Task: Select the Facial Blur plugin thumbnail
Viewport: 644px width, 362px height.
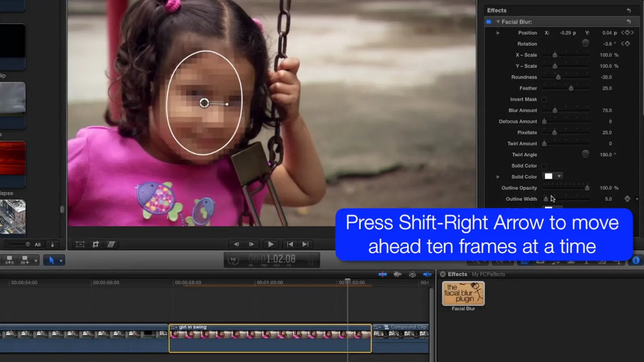Action: point(463,293)
